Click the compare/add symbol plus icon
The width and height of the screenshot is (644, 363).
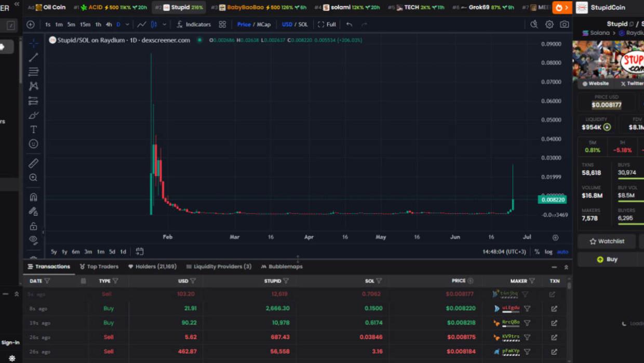(31, 24)
